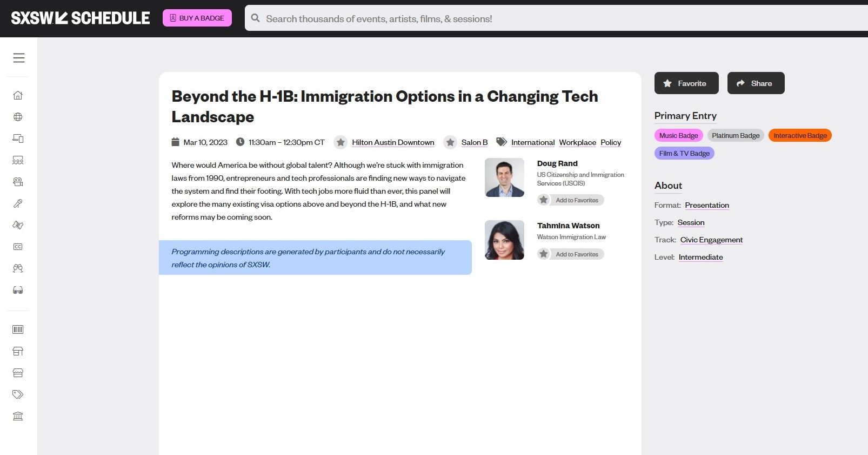Add Tahmina Watson to Favorites
The width and height of the screenshot is (868, 455).
click(571, 254)
